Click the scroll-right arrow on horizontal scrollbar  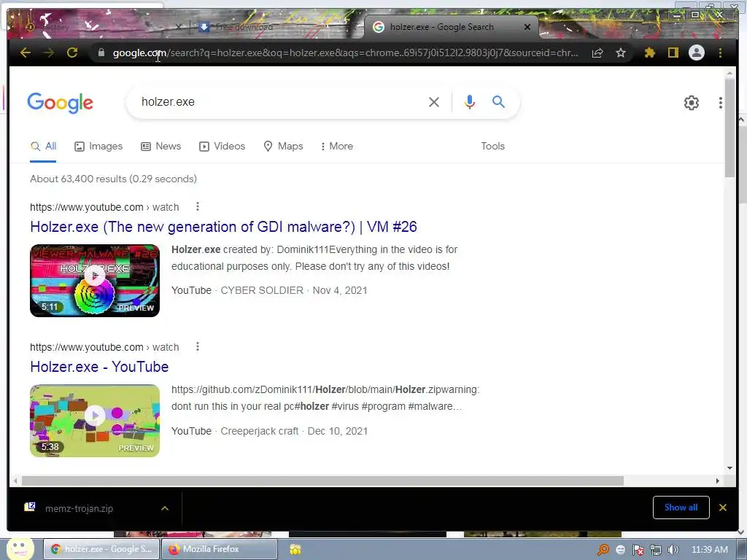coord(718,481)
